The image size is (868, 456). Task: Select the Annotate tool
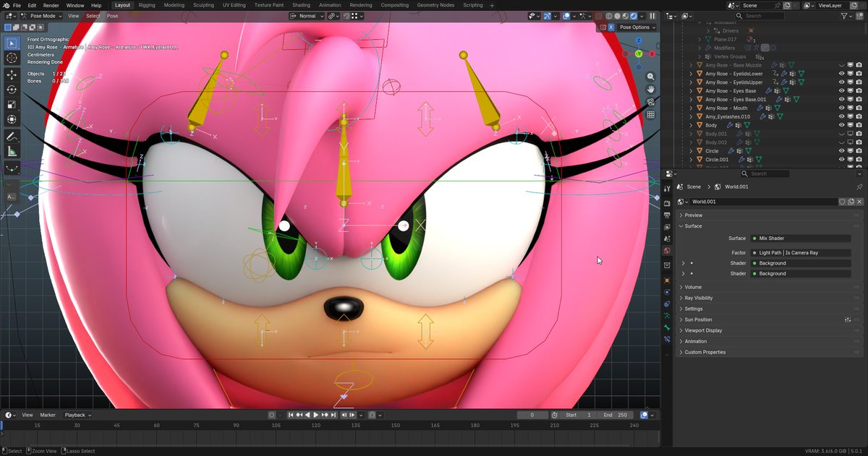pyautogui.click(x=12, y=137)
